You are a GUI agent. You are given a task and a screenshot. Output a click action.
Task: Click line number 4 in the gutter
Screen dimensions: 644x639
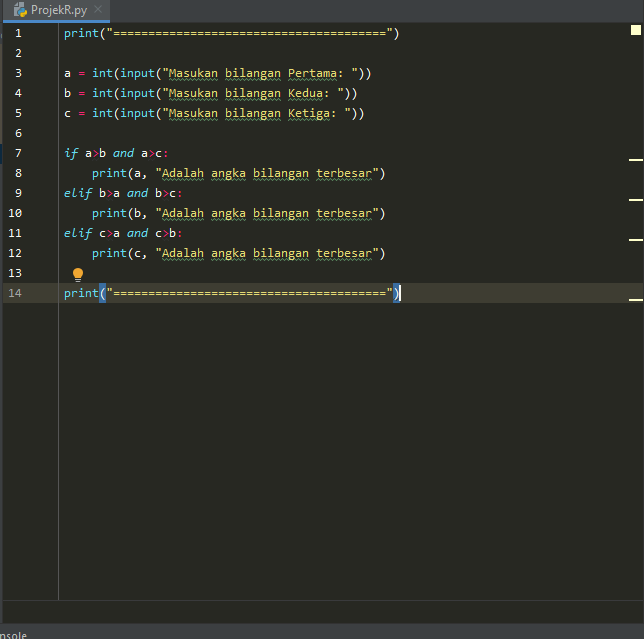click(18, 93)
